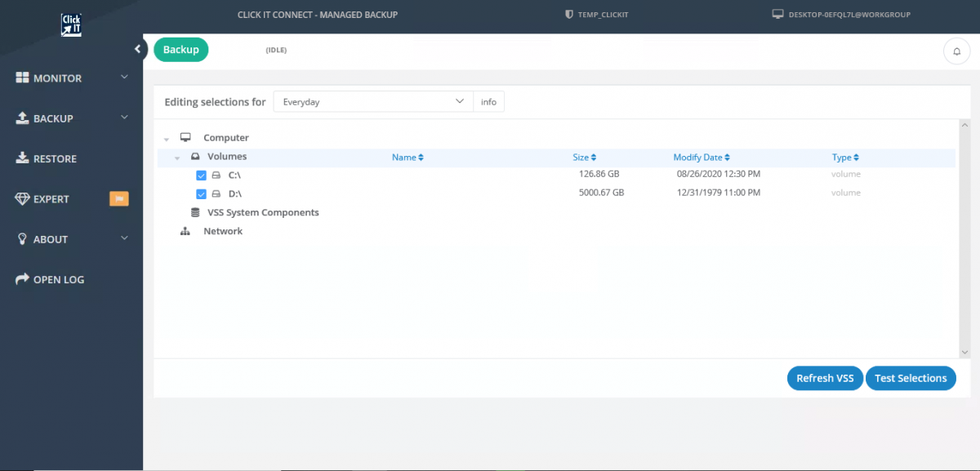Click the Volumes drive icon
The height and width of the screenshot is (471, 980).
[x=196, y=157]
